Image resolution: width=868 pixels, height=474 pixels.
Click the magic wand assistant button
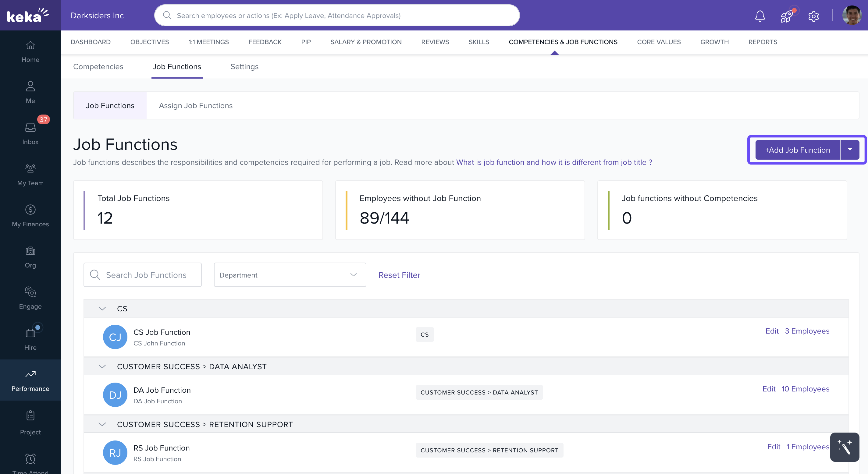tap(844, 447)
